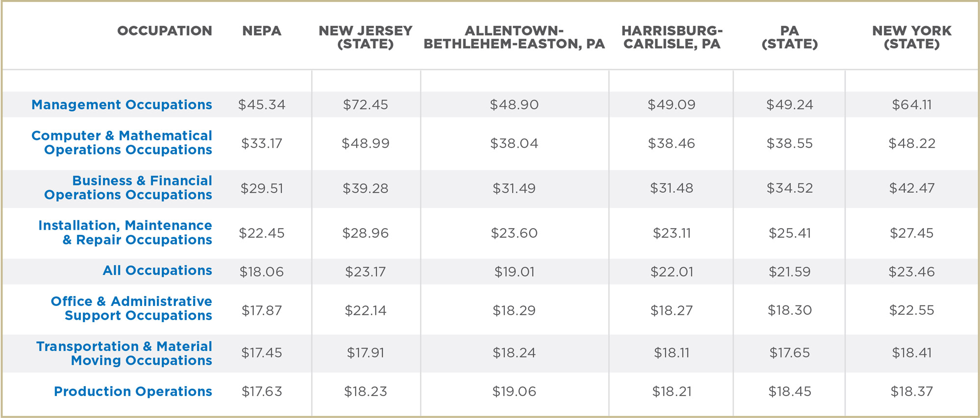Screen dimensions: 980x418
Task: Click the OCCUPATION column header
Action: pos(165,31)
